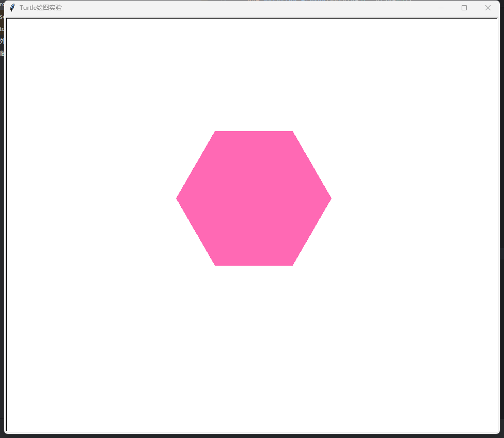Image resolution: width=504 pixels, height=438 pixels.
Task: Maximize the Turtle绘图实验 window
Action: 464,8
